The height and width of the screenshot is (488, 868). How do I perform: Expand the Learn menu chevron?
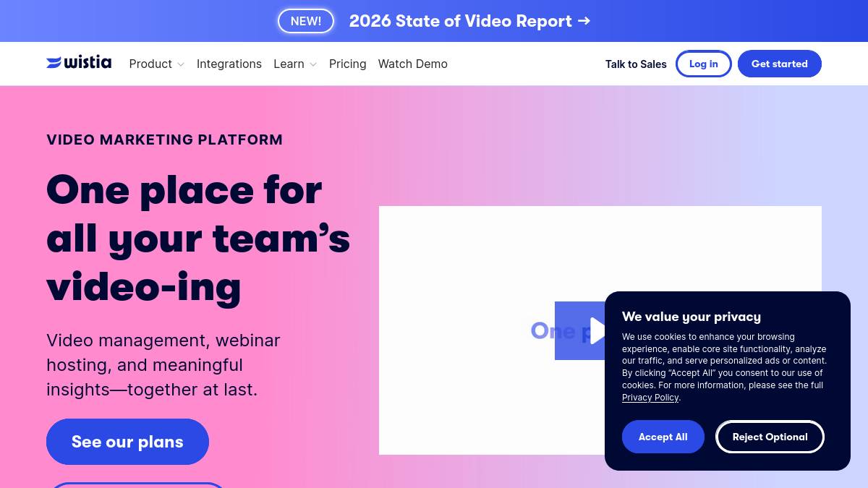(x=313, y=64)
